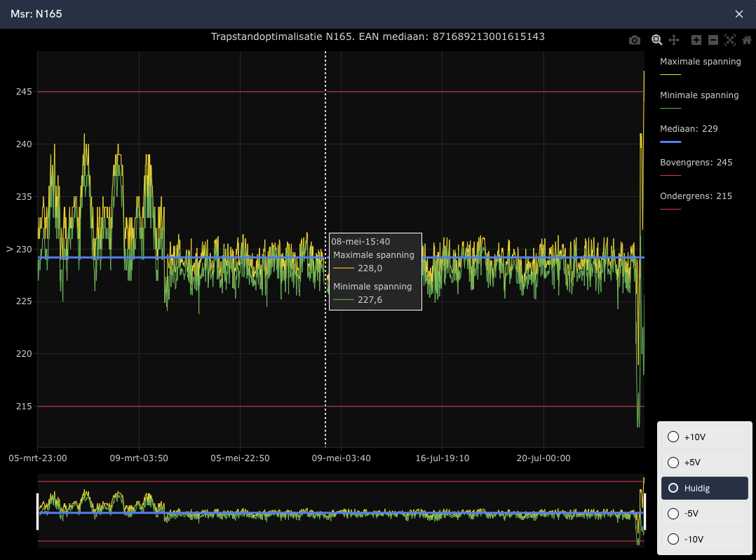The width and height of the screenshot is (756, 560).
Task: Toggle Maximale spanning trace in legend
Action: tap(700, 62)
